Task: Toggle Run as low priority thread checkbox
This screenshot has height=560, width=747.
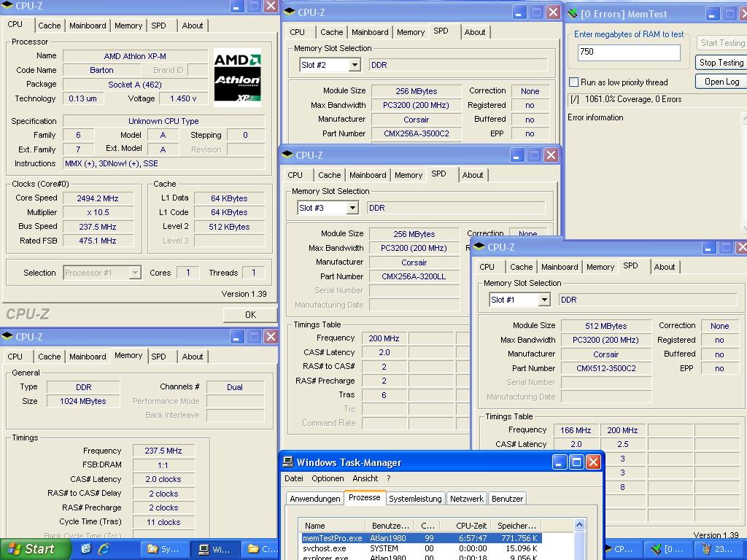Action: (x=574, y=82)
